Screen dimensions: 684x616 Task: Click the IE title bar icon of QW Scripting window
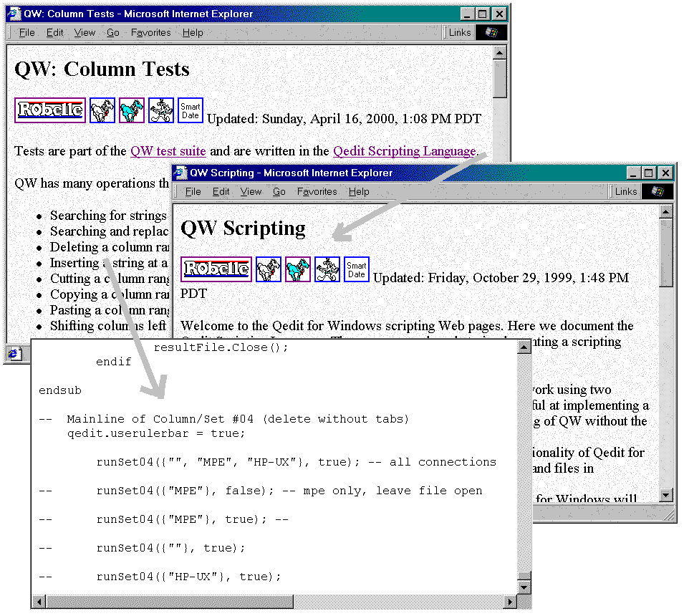coord(181,173)
